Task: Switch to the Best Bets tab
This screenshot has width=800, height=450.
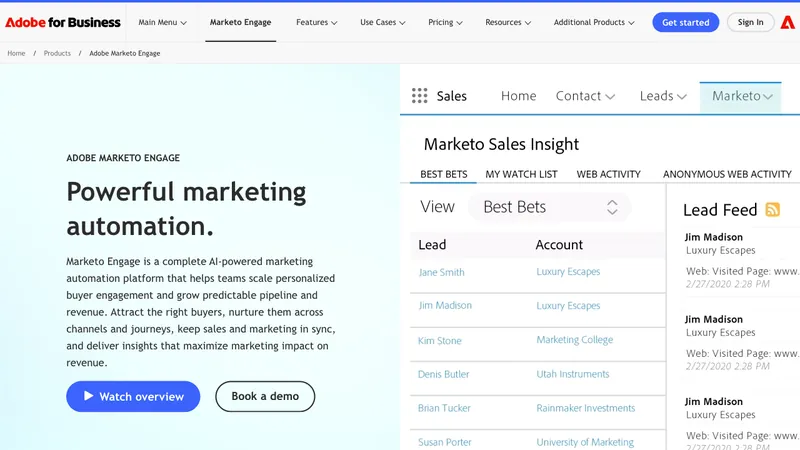Action: point(443,174)
